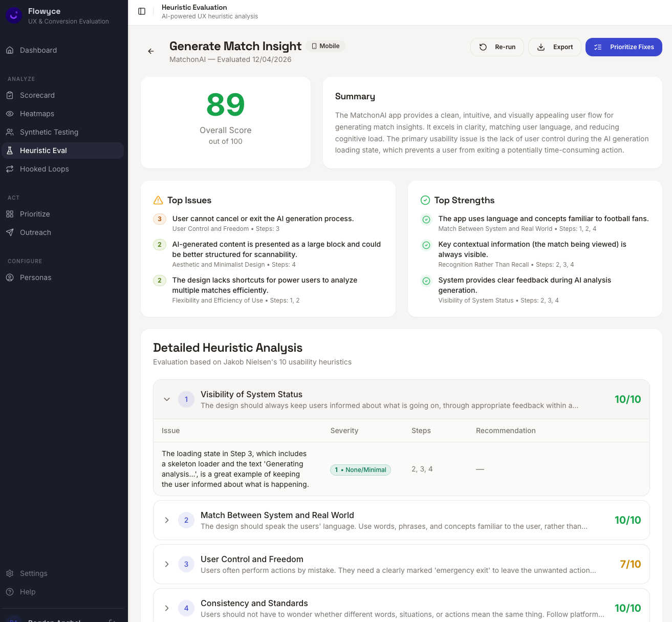672x622 pixels.
Task: Click the Heuristic Eval flask icon
Action: click(x=10, y=151)
